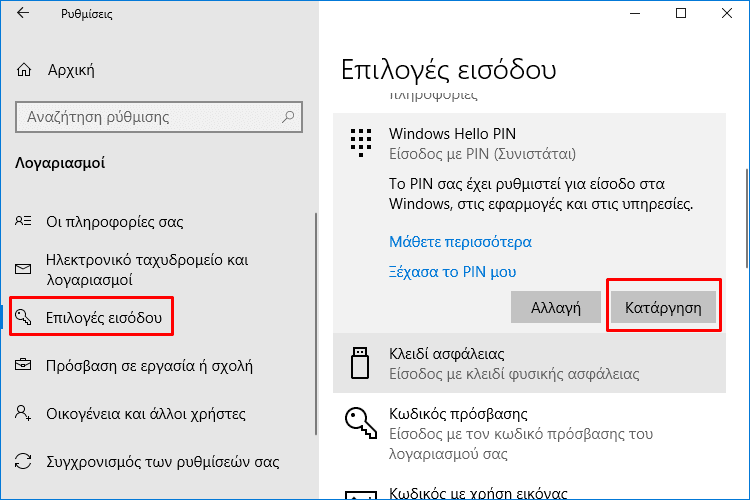Open Οικογένεια και άλλοι χρήστες
750x500 pixels.
pos(146,413)
